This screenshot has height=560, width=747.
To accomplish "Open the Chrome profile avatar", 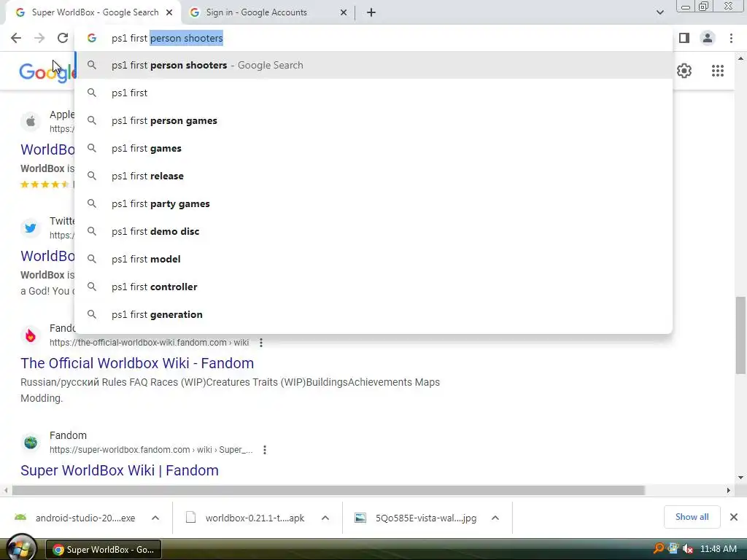I will pyautogui.click(x=708, y=38).
